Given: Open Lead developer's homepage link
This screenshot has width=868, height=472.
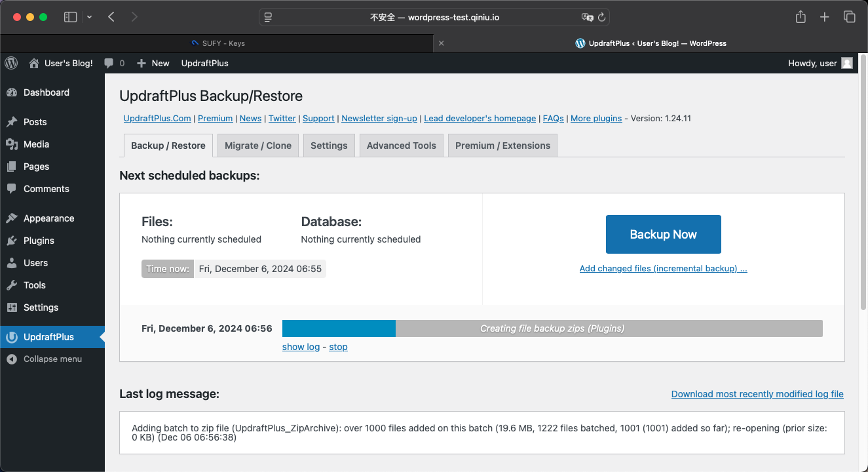Looking at the screenshot, I should click(480, 119).
